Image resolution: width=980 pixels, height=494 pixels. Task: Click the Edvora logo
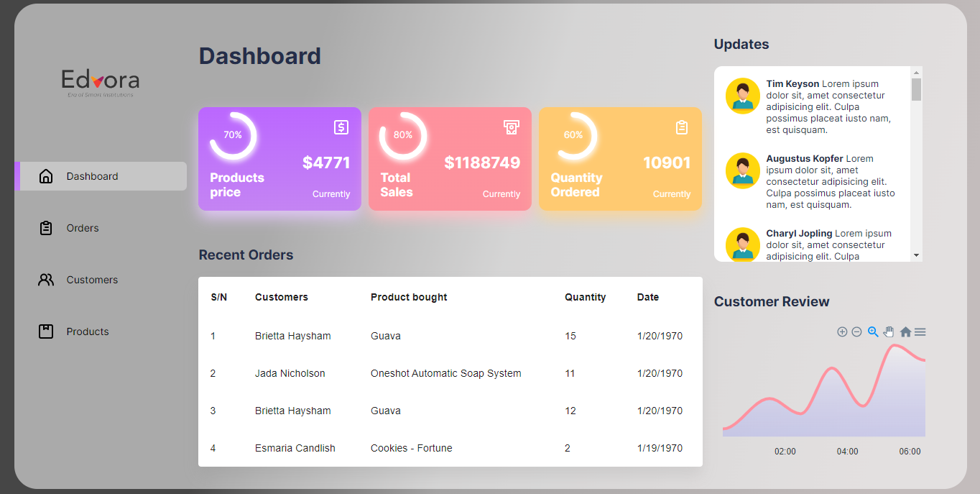pos(100,82)
